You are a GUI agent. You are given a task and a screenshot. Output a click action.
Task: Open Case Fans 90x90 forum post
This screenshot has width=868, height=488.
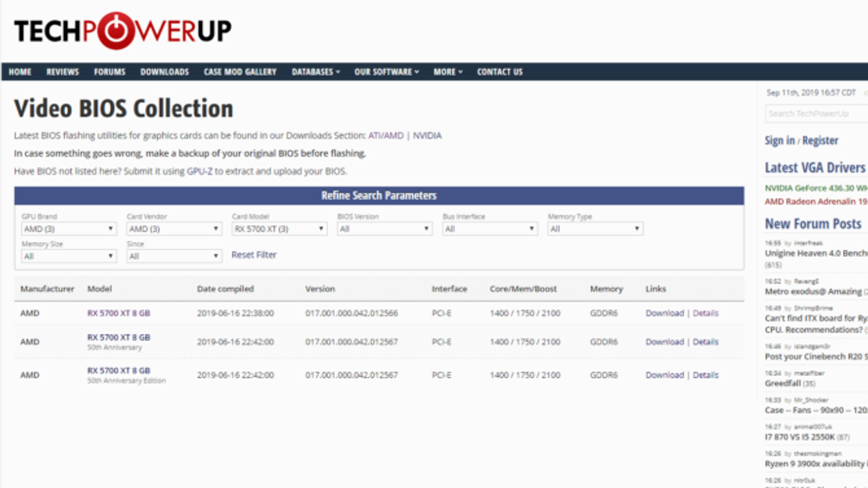click(816, 410)
